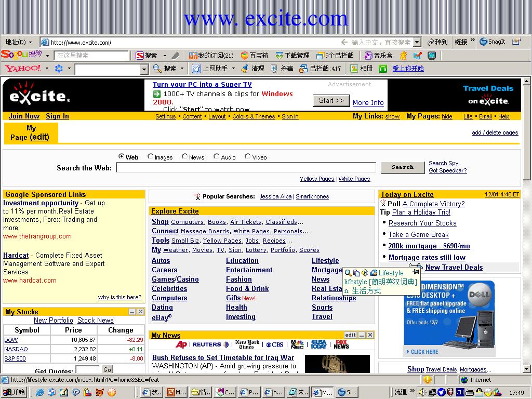This screenshot has height=399, width=532.
Task: Open the My Page tab
Action: click(x=31, y=132)
